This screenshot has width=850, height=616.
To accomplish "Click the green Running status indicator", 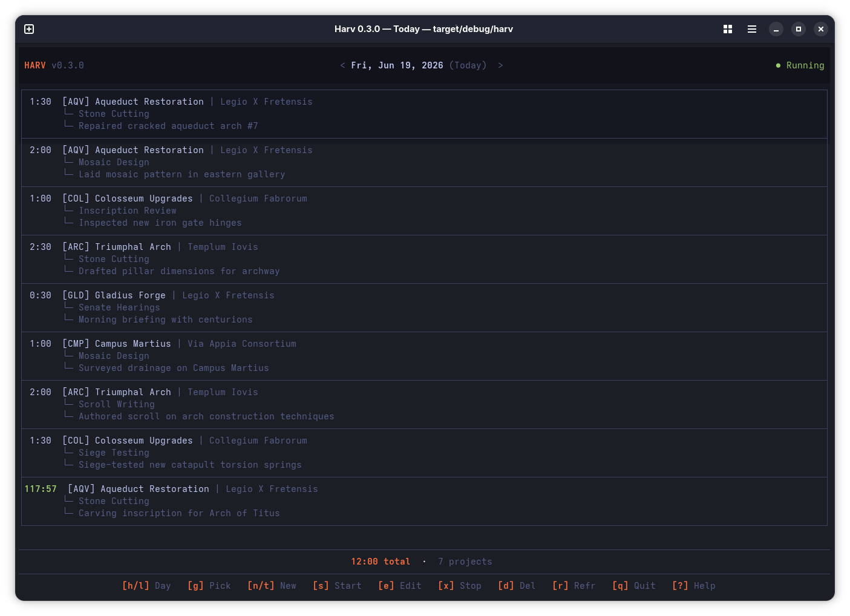I will [x=800, y=65].
